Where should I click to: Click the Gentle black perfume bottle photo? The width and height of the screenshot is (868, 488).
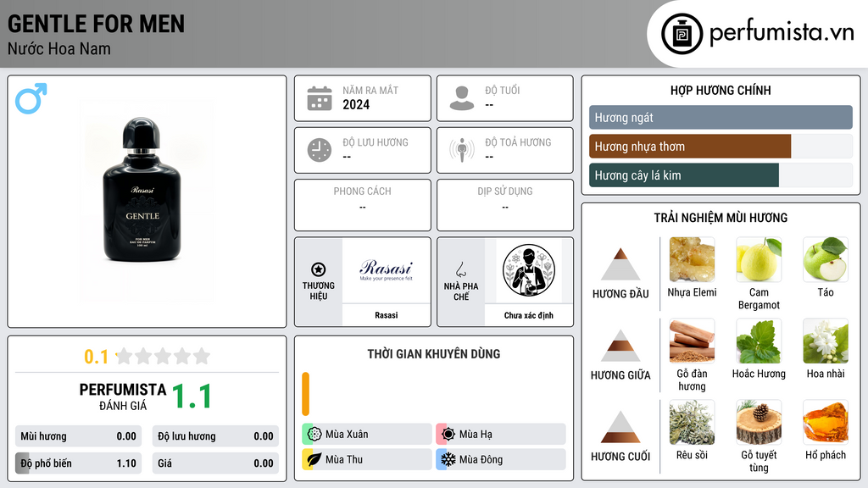coord(142,189)
